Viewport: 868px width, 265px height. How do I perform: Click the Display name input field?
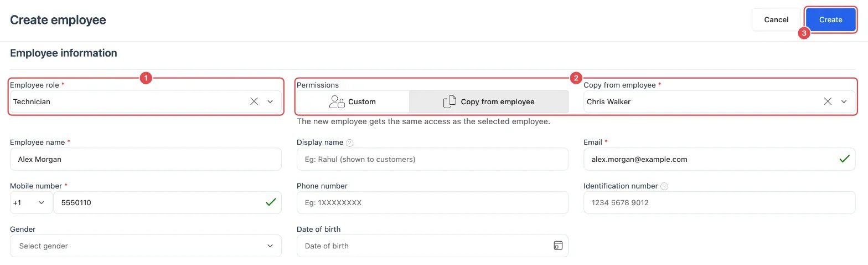[x=432, y=159]
